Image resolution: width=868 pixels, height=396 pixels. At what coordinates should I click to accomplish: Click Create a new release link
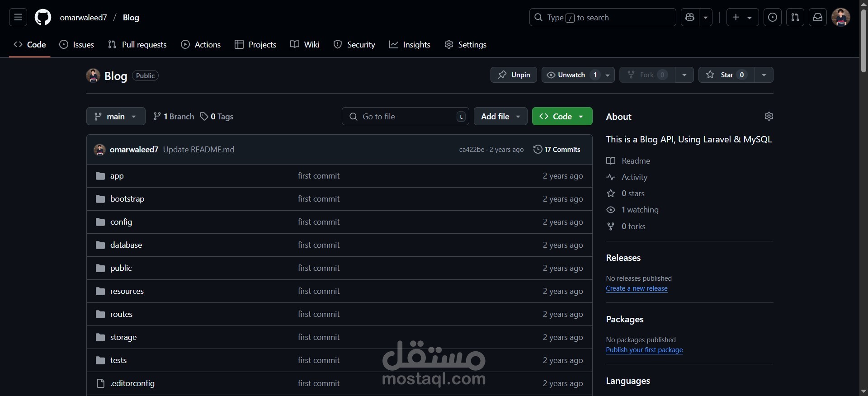(637, 288)
